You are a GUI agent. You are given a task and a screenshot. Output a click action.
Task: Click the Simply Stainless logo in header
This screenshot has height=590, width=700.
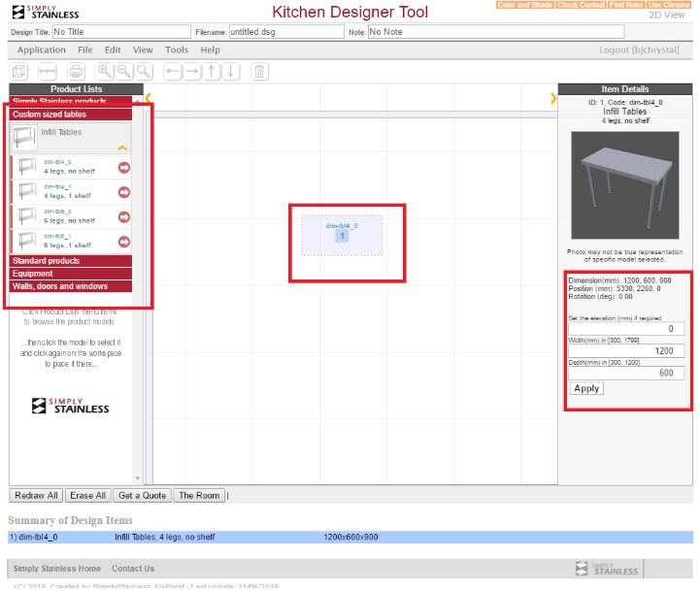(x=46, y=12)
